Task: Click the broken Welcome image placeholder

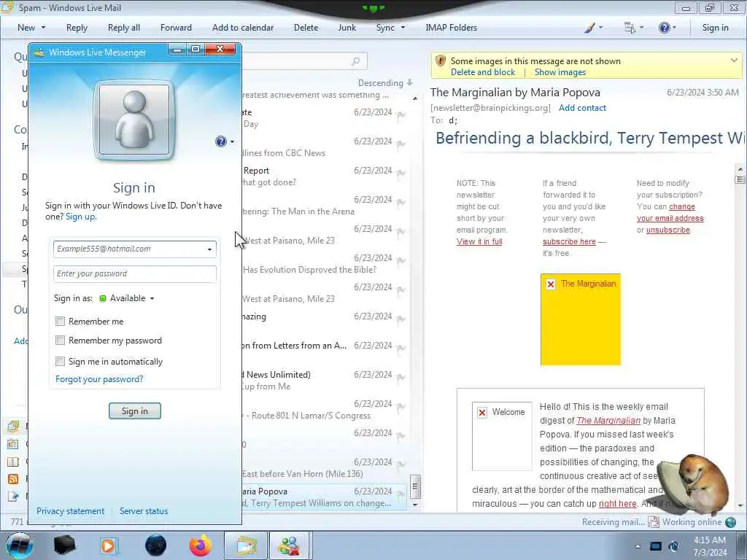Action: click(502, 436)
